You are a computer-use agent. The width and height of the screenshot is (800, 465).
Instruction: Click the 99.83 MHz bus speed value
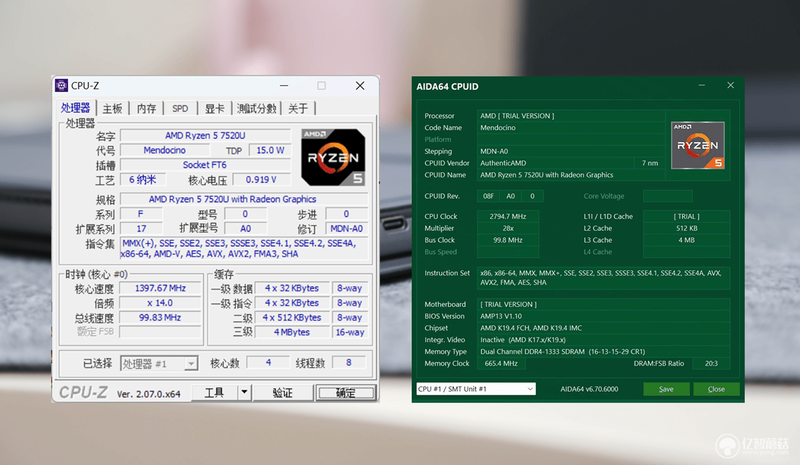pyautogui.click(x=161, y=317)
